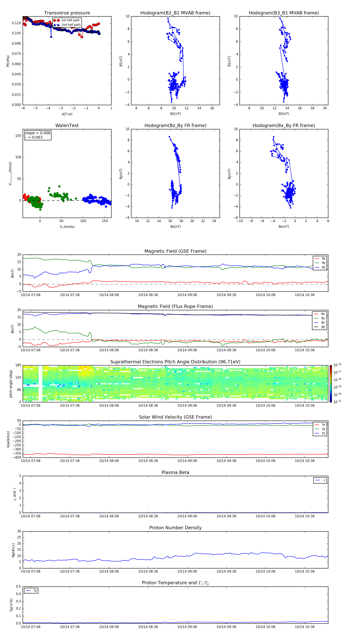Click the "Bz'" legend entry in Flux Rope panel
Image resolution: width=351 pixels, height=644 pixels.
point(320,323)
